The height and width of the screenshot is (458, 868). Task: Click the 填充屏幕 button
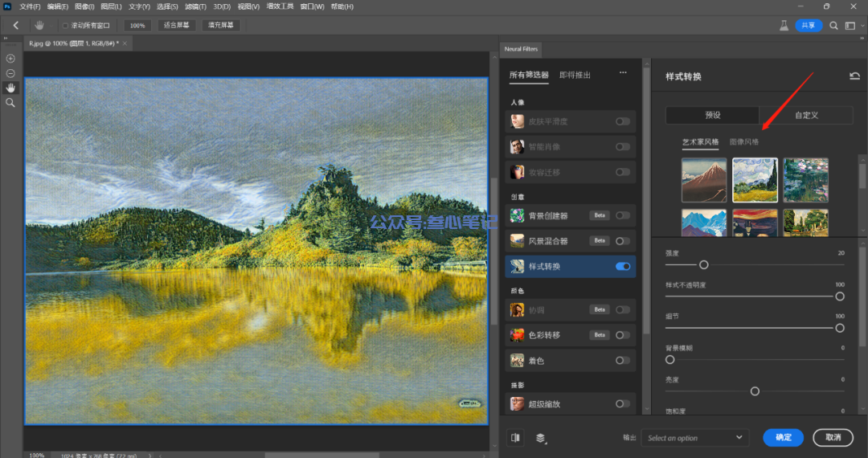coord(221,26)
